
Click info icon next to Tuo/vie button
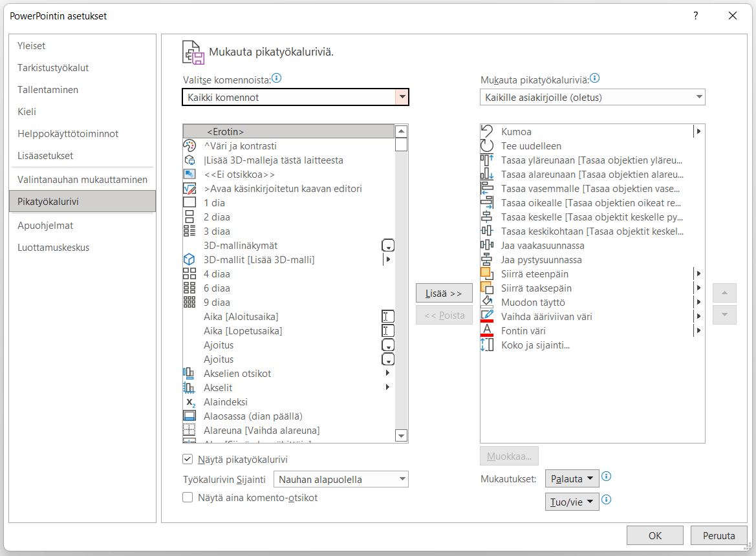tap(607, 500)
